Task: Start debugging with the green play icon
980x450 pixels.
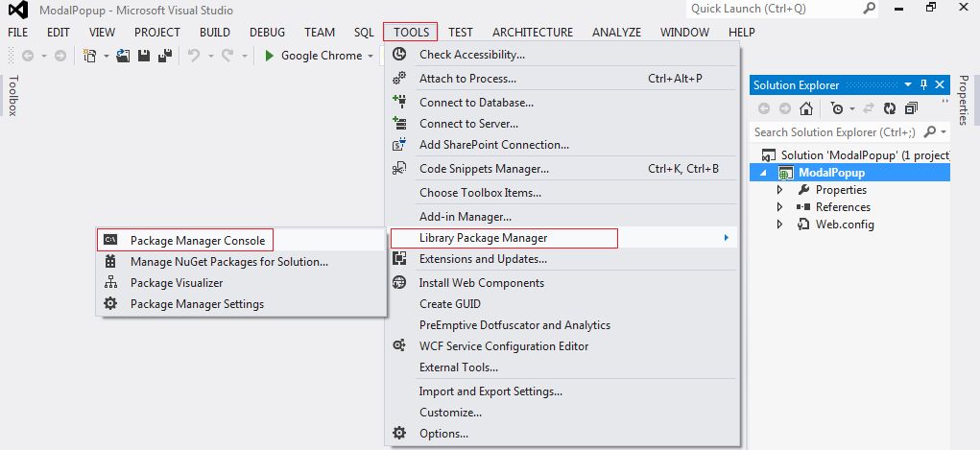Action: (x=270, y=56)
